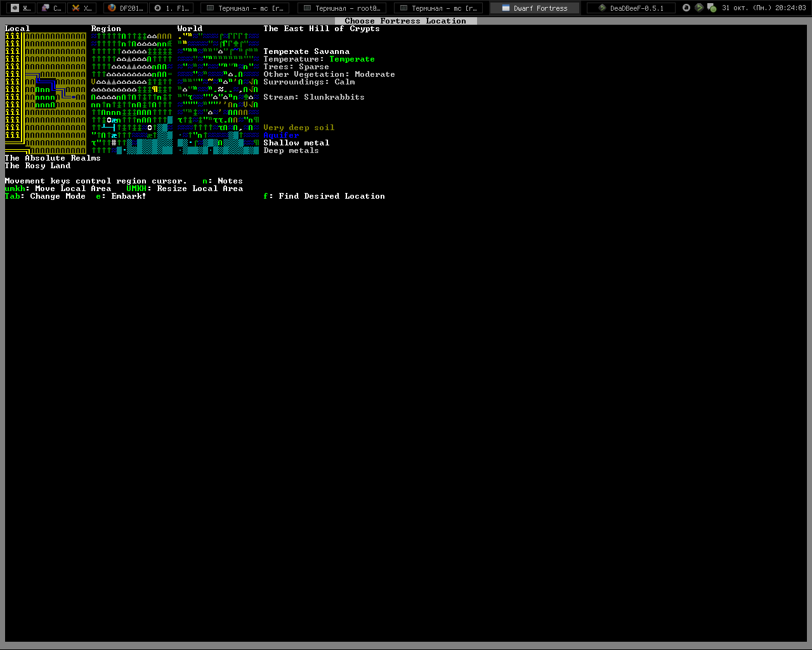Click the 'World' map heading
The height and width of the screenshot is (650, 812).
[190, 29]
